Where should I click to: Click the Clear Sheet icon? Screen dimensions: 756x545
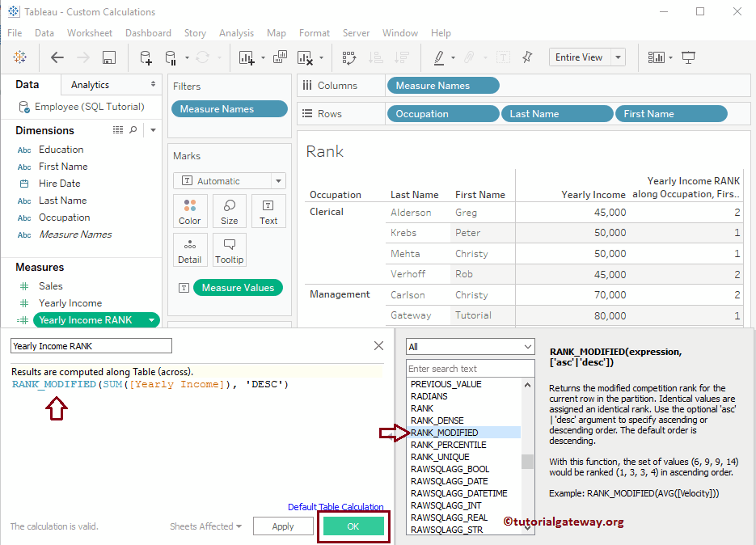click(x=305, y=57)
